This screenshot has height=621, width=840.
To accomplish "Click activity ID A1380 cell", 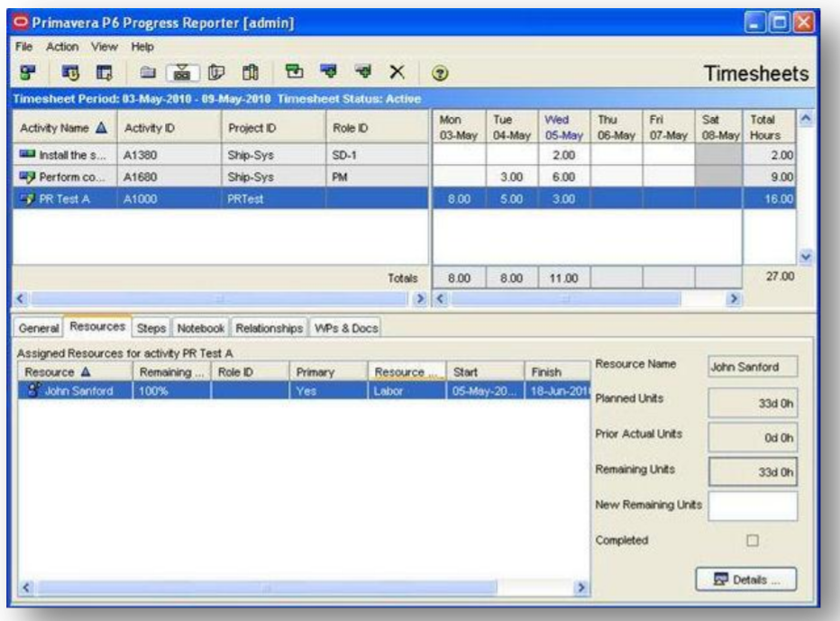I will click(169, 155).
